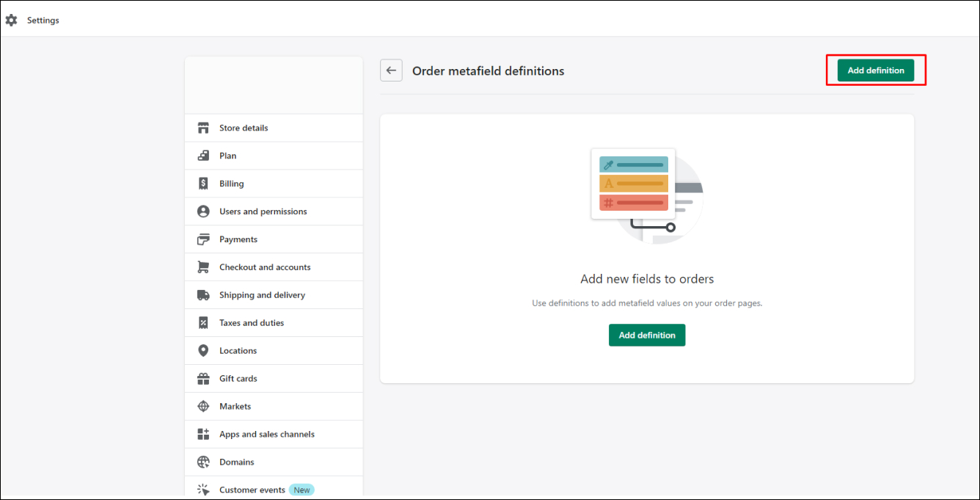Click the Settings title text
This screenshot has width=980, height=500.
(x=43, y=21)
